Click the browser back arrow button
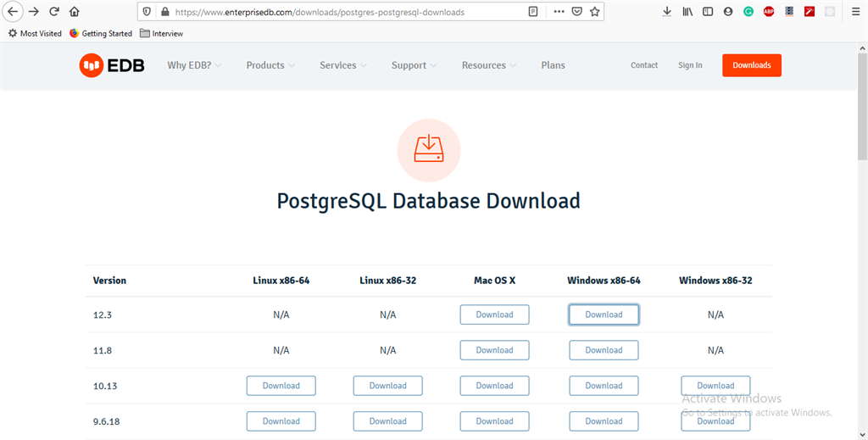This screenshot has height=440, width=868. click(14, 12)
